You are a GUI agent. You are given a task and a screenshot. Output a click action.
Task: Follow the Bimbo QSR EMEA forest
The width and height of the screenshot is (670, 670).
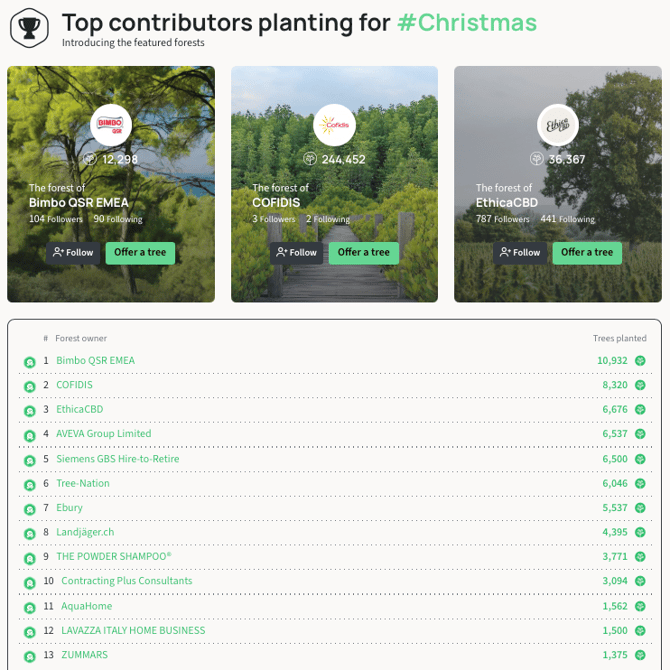[73, 253]
